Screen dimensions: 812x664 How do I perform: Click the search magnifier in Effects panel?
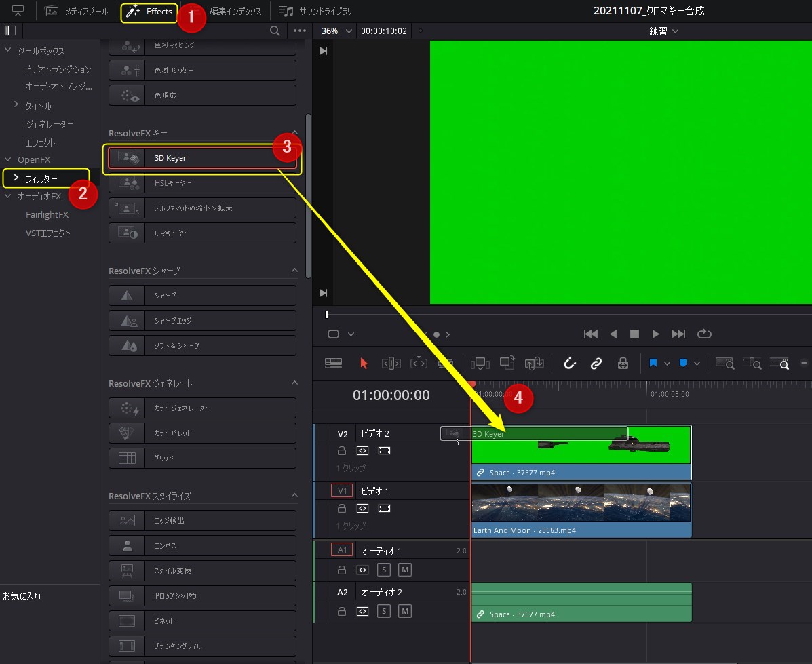(275, 31)
